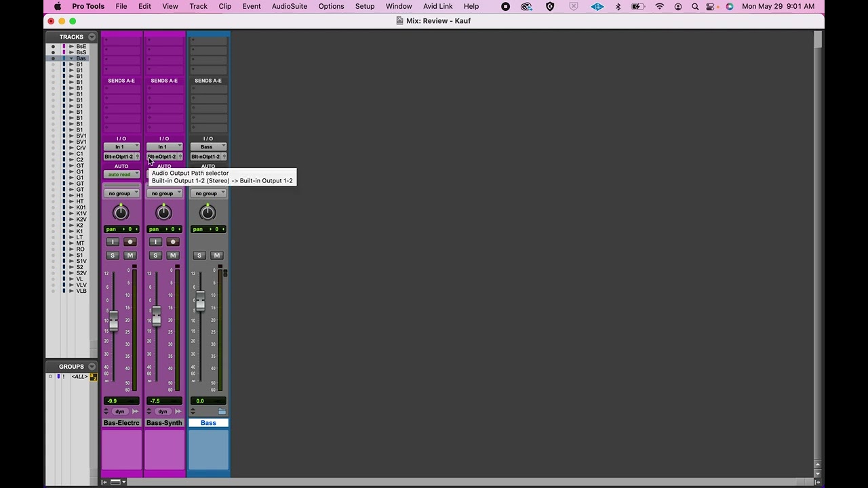Click the Bass track pan knob
This screenshot has width=868, height=488.
click(208, 213)
